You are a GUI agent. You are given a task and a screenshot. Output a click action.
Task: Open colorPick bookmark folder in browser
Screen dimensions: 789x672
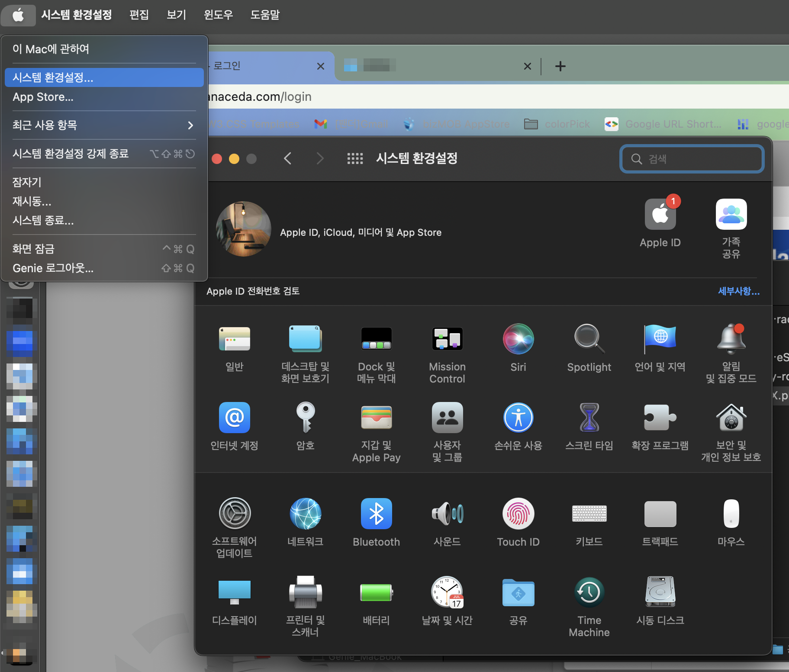coord(557,124)
